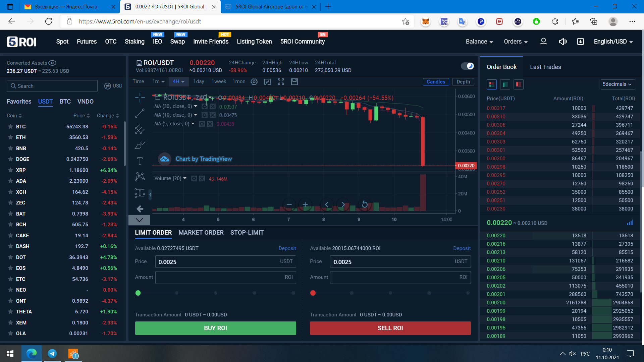Open chart settings gear icon
The height and width of the screenshot is (362, 644).
click(254, 81)
